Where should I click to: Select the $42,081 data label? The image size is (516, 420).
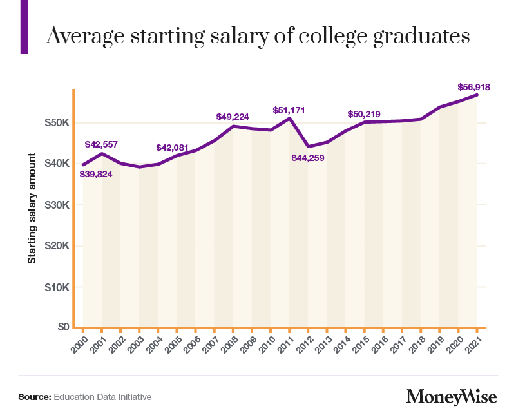coord(172,148)
